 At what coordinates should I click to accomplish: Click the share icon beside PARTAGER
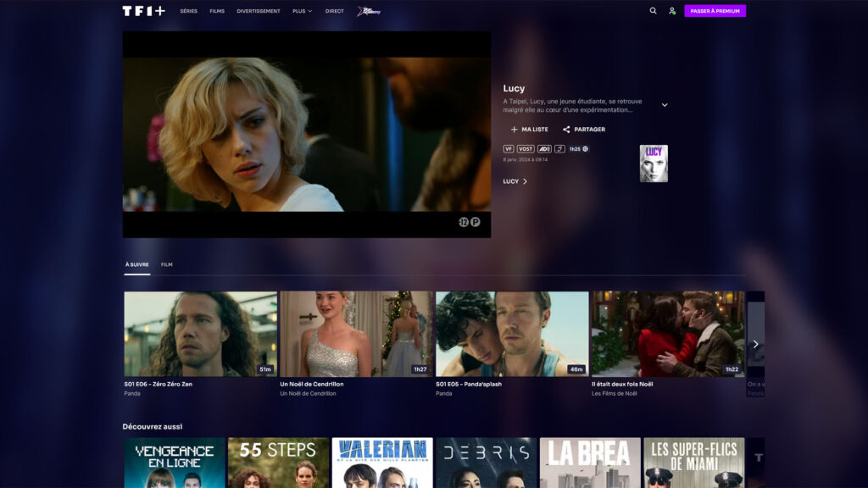[x=566, y=129]
